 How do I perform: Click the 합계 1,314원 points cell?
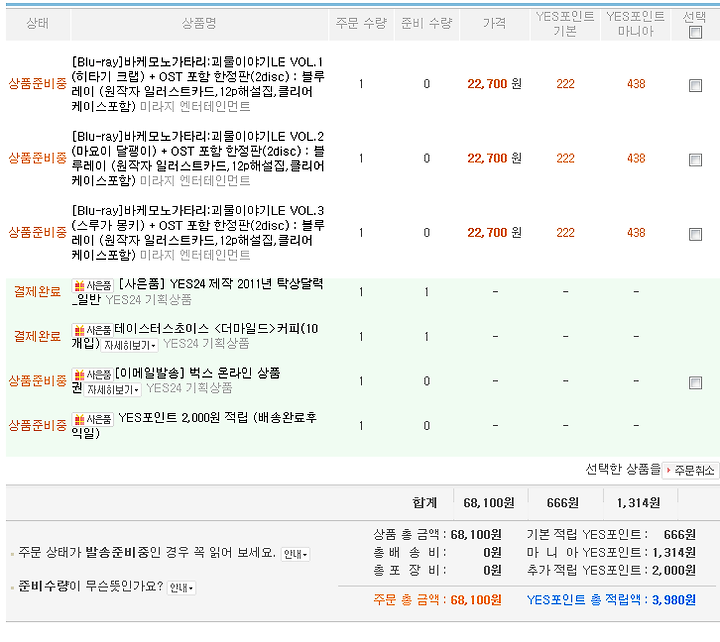[638, 503]
